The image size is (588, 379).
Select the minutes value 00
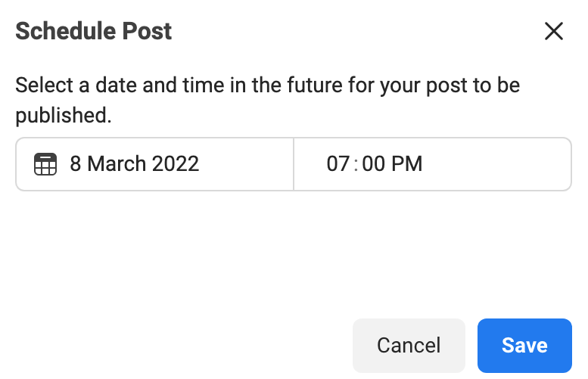(374, 164)
